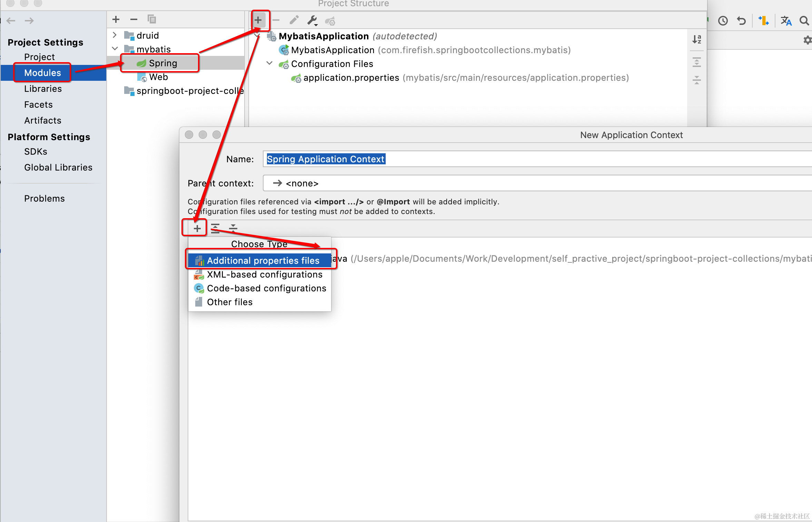Open the Libraries settings section

click(43, 89)
